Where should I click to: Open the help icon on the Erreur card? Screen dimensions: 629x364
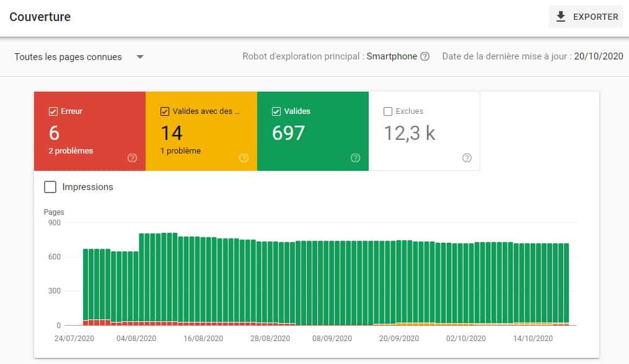coord(132,158)
